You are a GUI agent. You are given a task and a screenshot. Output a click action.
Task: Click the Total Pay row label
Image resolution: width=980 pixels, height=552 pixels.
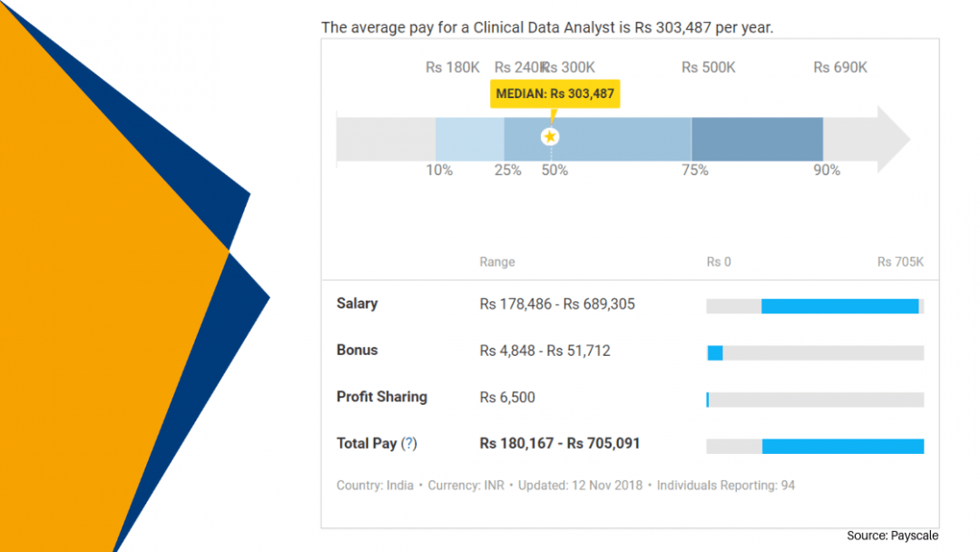pos(367,444)
